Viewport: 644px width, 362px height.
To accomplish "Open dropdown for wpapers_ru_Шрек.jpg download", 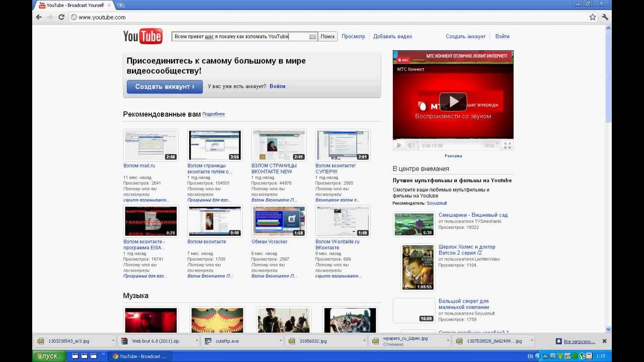I will 447,341.
